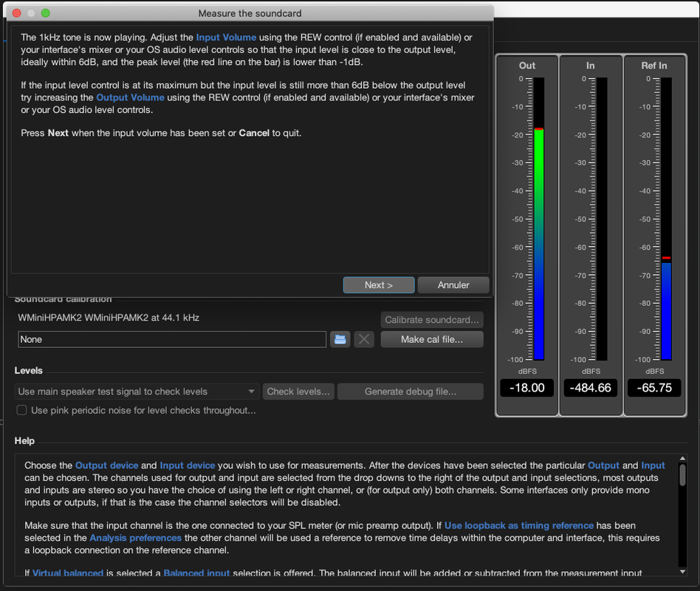
Task: Click the WMiniHPAMK2 at 44.1 kHz text
Action: (x=109, y=318)
